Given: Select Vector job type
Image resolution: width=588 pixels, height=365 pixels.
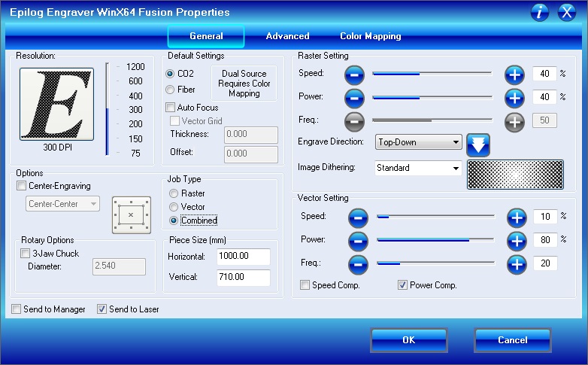Looking at the screenshot, I should click(173, 207).
